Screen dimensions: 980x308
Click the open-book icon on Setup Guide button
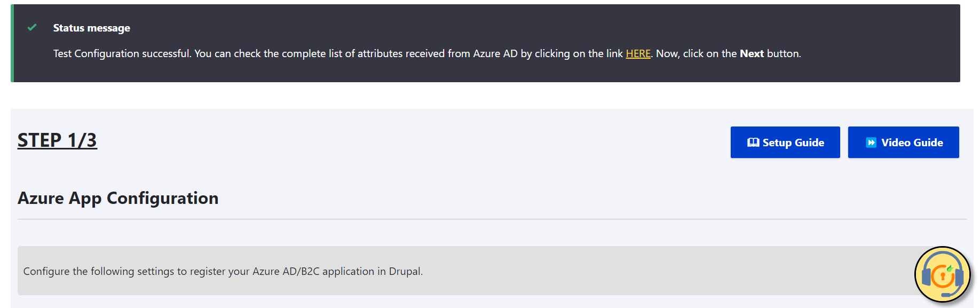coord(753,142)
